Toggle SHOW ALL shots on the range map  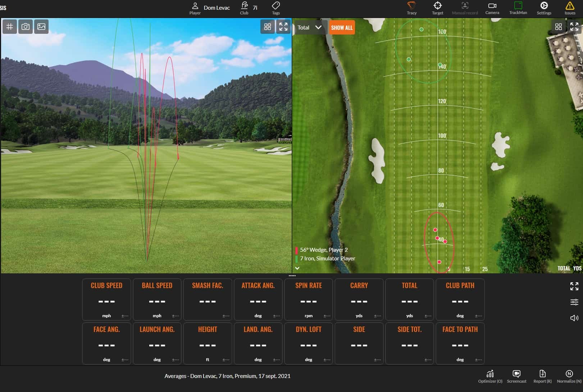click(341, 27)
